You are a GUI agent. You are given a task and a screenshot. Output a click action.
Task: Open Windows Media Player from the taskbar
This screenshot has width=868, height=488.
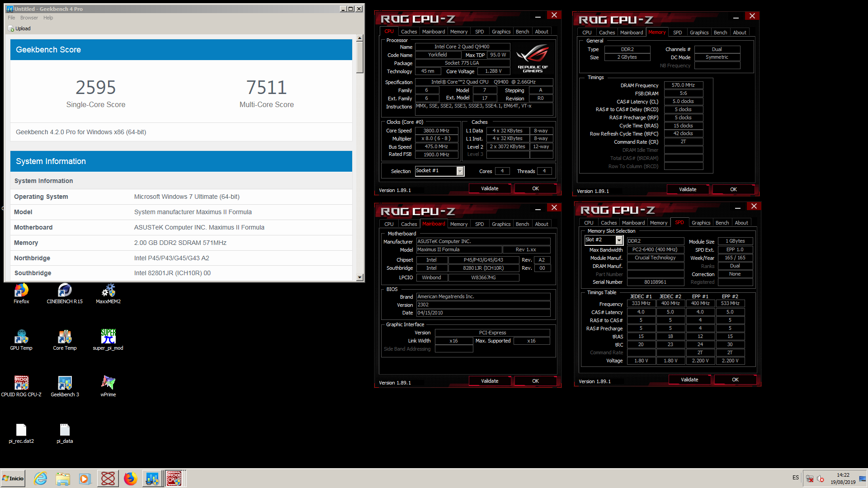tap(85, 479)
